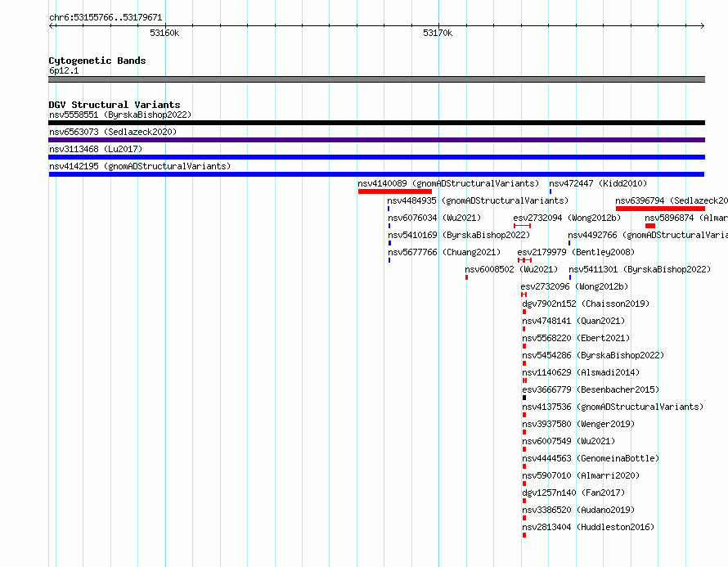This screenshot has height=567, width=728.
Task: Open nsv5411301 (ByrskaBishop2022) label
Action: [x=640, y=269]
